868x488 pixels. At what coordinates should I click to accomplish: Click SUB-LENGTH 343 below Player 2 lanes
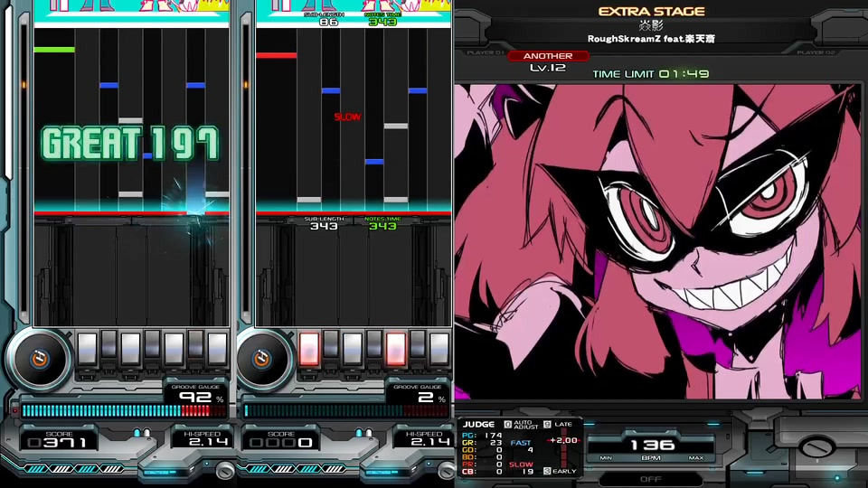324,223
